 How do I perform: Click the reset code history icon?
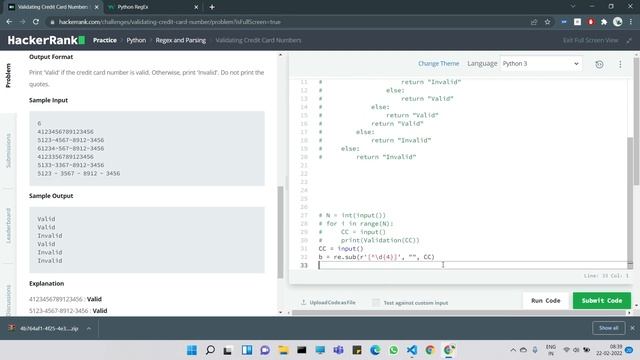pos(599,64)
